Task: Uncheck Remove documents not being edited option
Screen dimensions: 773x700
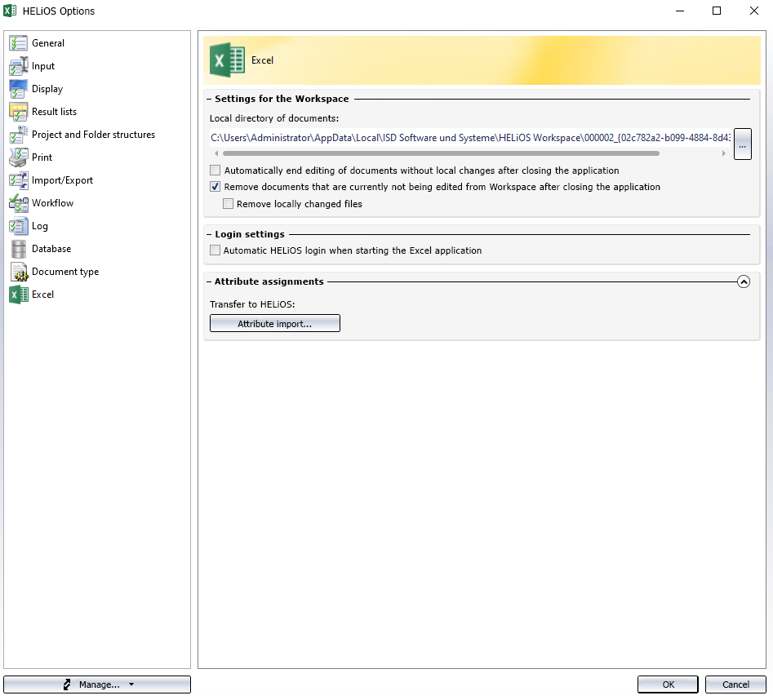Action: point(215,187)
